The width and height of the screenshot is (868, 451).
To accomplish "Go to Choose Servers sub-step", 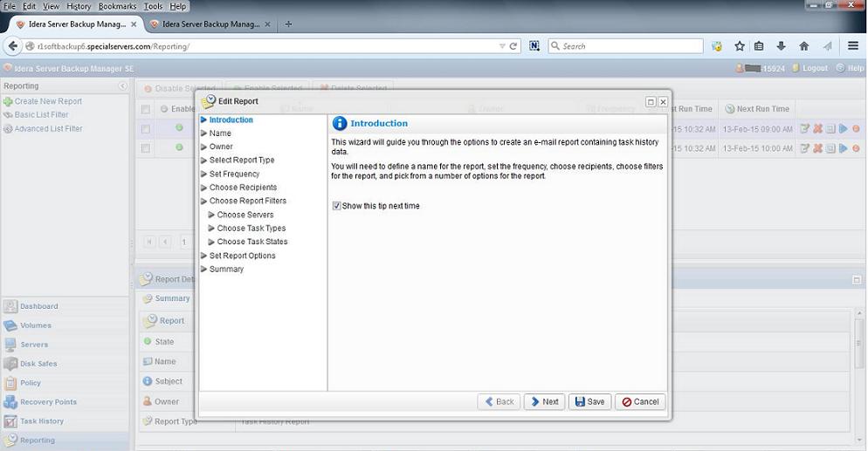I will click(245, 215).
